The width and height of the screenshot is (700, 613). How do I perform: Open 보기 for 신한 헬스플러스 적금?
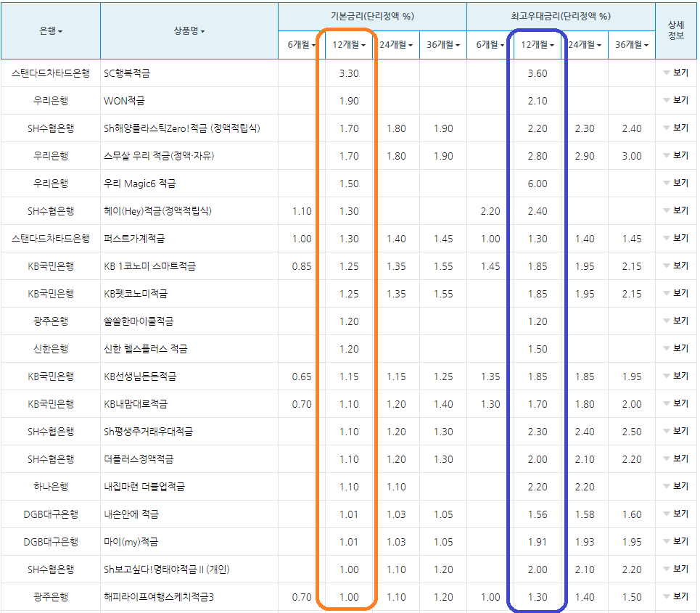676,349
